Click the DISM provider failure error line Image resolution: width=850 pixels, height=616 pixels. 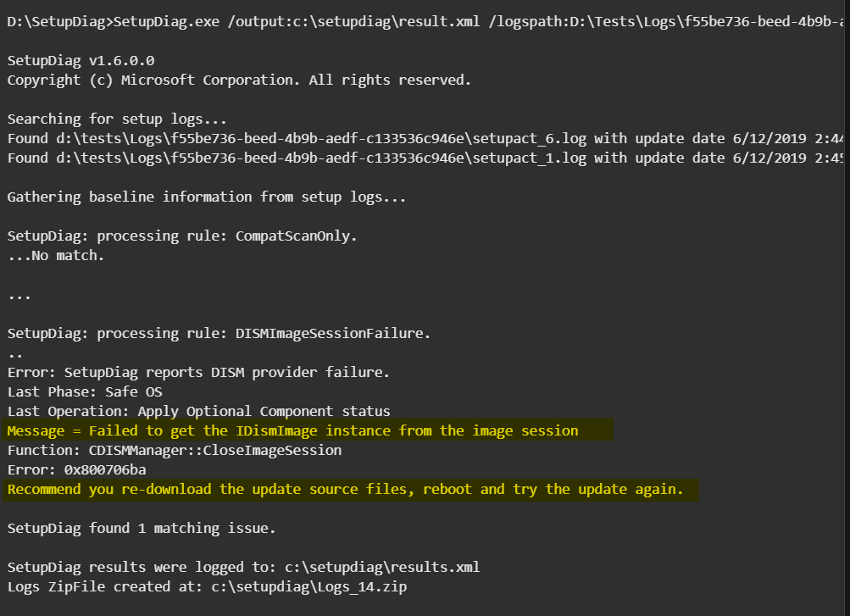pyautogui.click(x=198, y=373)
